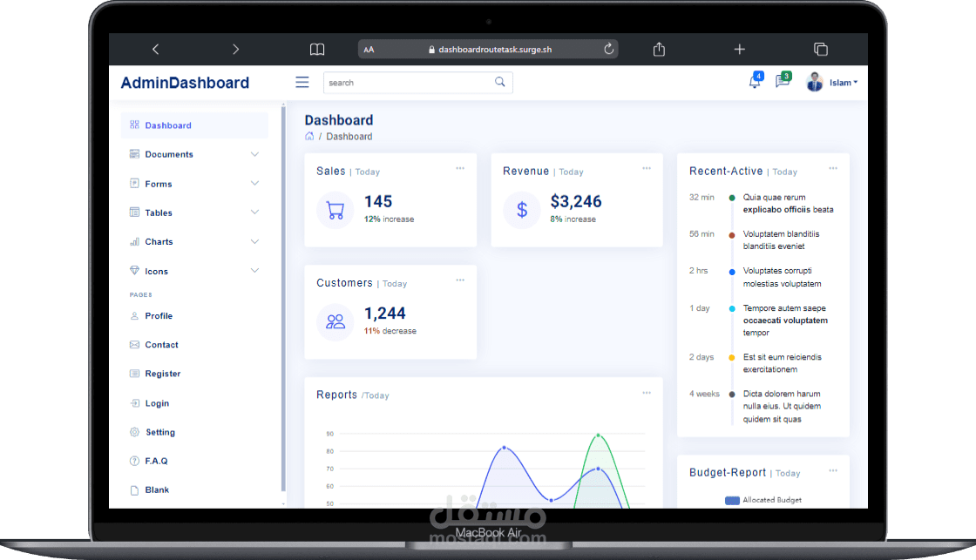Click the AdminDashboard logo
Screen dimensions: 976x560
[185, 83]
